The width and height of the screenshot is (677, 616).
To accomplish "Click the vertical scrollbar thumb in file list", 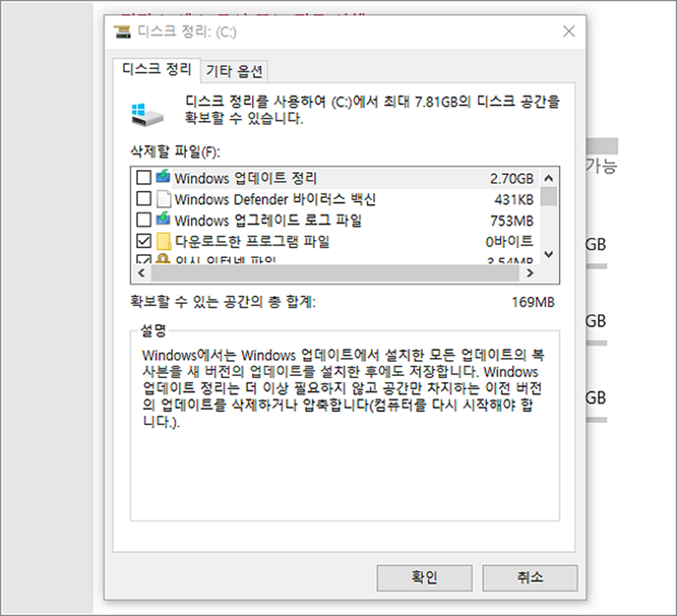I will click(x=548, y=196).
